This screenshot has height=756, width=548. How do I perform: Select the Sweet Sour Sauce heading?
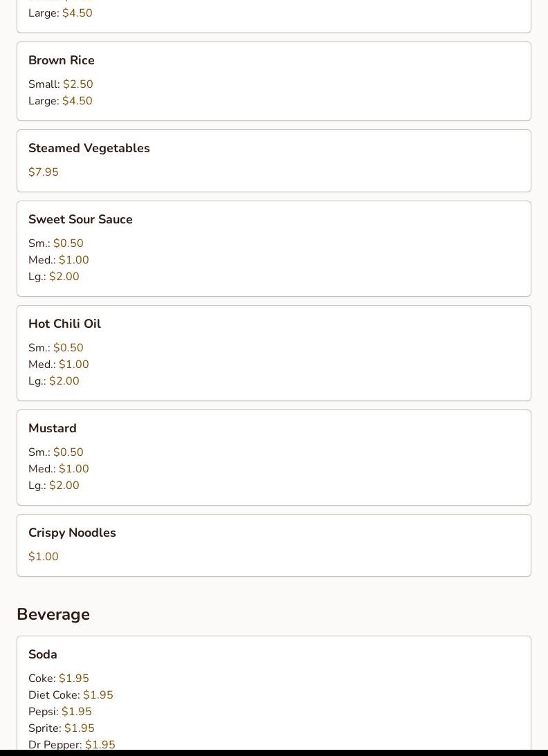pyautogui.click(x=80, y=219)
